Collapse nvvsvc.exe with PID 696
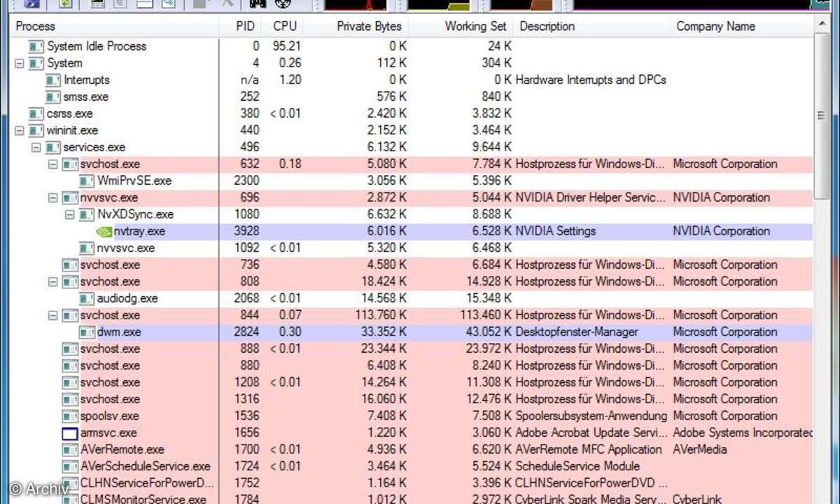Image resolution: width=840 pixels, height=504 pixels. [53, 197]
